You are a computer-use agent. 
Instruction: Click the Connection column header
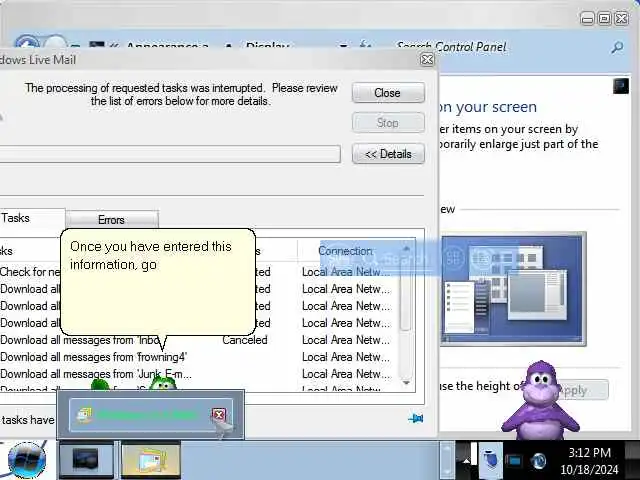tap(346, 251)
